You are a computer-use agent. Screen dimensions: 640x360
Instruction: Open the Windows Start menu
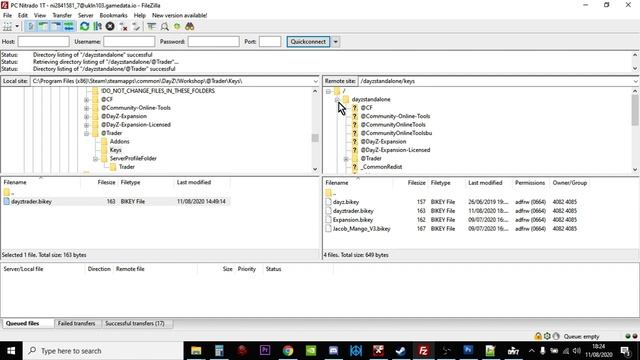coord(11,351)
